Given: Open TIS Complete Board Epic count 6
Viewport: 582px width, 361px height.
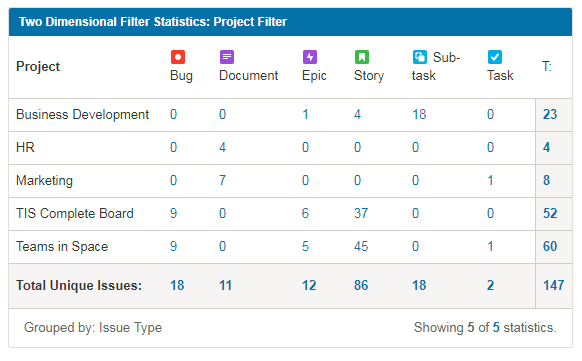Looking at the screenshot, I should pyautogui.click(x=305, y=213).
